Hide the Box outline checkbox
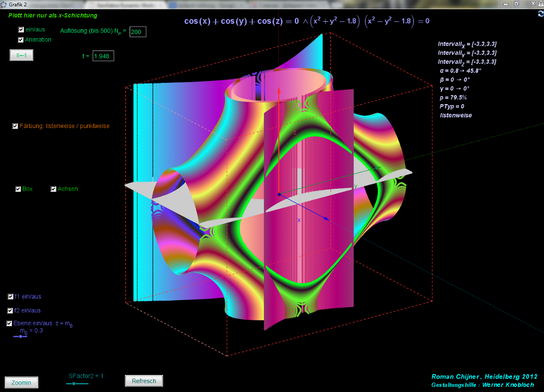This screenshot has width=544, height=392. pos(19,189)
